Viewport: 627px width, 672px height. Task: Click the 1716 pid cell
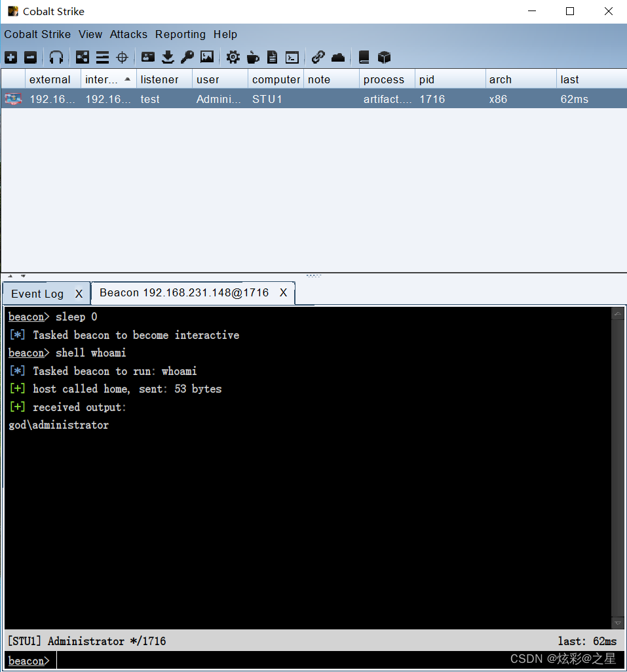(x=450, y=99)
